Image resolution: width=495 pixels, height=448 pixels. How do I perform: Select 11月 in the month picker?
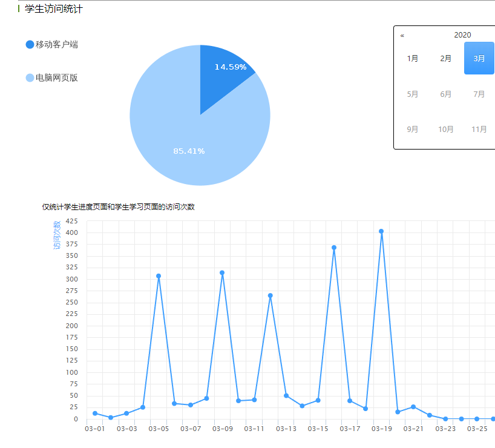pyautogui.click(x=479, y=129)
